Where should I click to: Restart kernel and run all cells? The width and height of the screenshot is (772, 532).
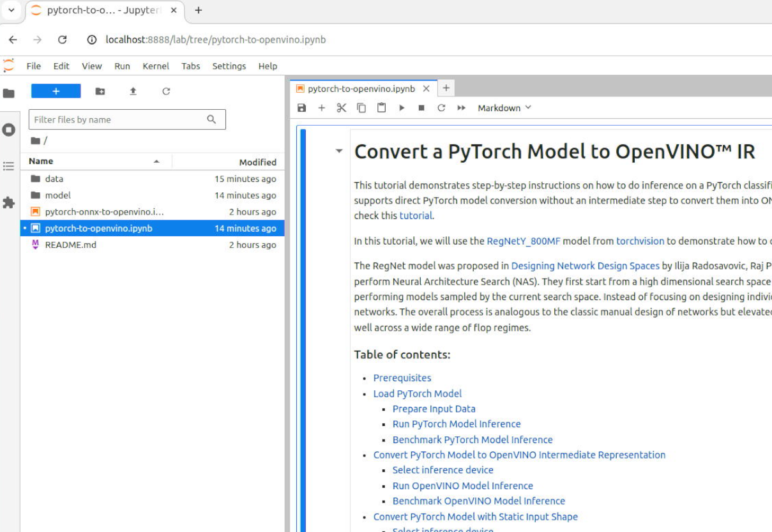pos(461,108)
